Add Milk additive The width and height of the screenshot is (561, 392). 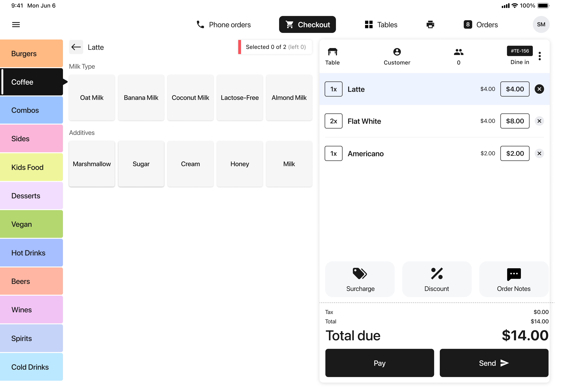[289, 164]
